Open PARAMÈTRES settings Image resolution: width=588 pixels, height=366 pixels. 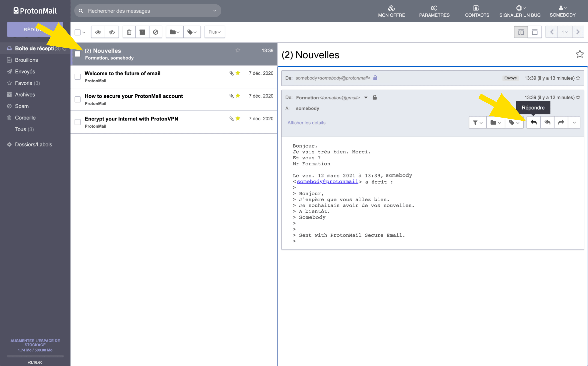434,11
